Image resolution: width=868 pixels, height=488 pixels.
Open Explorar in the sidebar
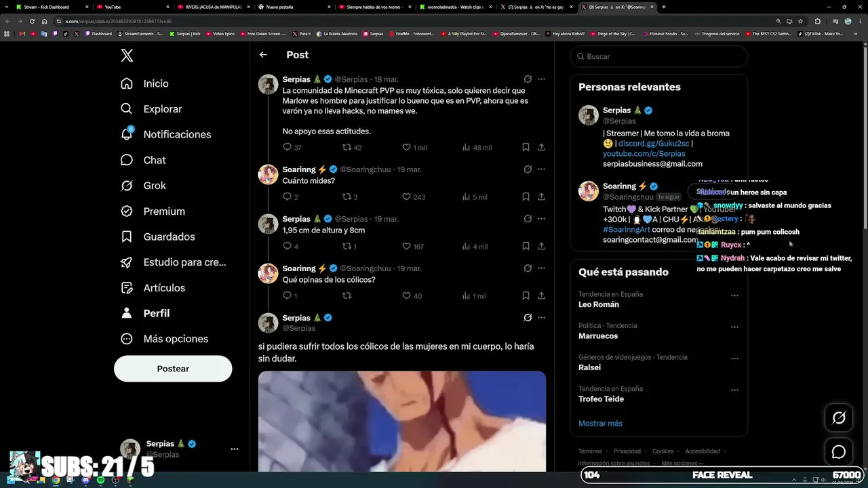[x=151, y=109]
